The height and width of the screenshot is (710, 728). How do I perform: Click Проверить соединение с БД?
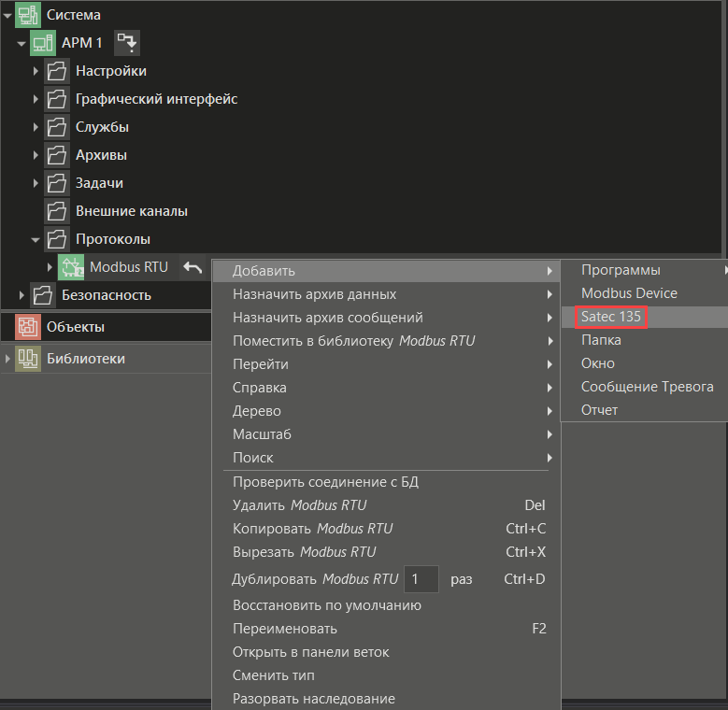(325, 482)
